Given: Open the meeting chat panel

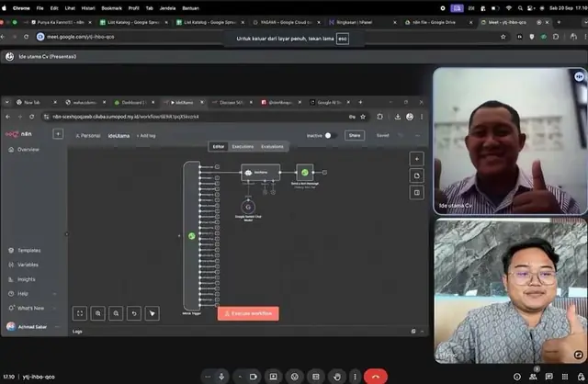Looking at the screenshot, I should point(549,377).
